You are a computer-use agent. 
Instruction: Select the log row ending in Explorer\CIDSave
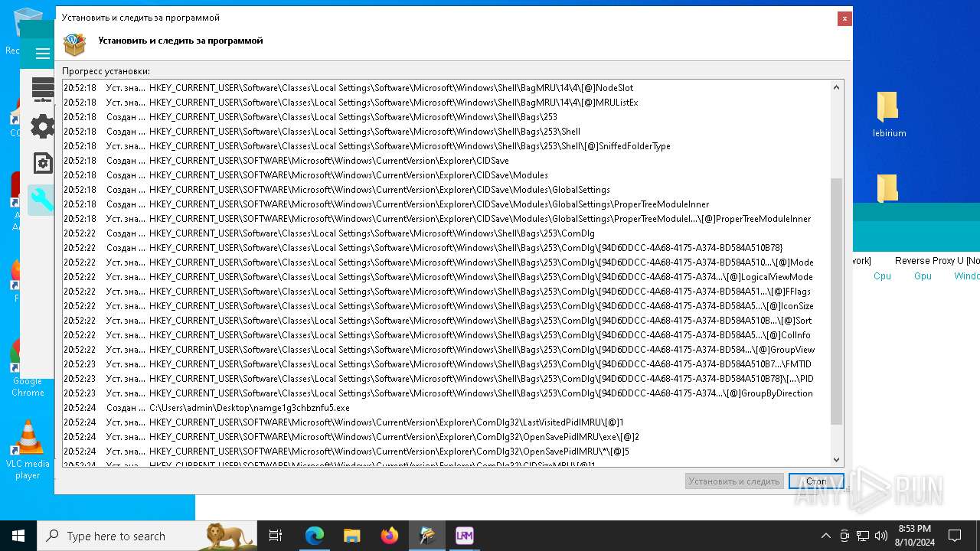(x=446, y=161)
